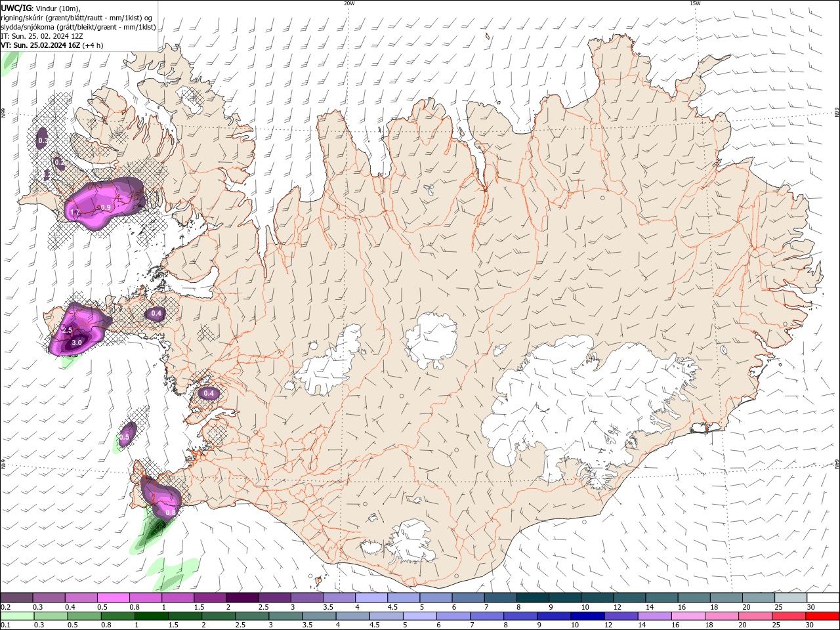
Task: Click the lower-row violet swatch labeled 14
Action: coord(655,616)
